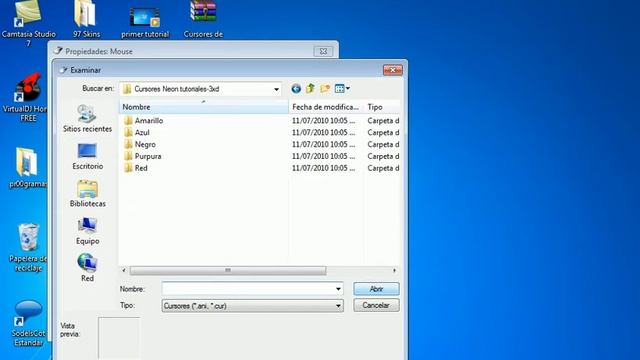The height and width of the screenshot is (360, 640).
Task: Sort by Tipo column header
Action: pos(382,107)
